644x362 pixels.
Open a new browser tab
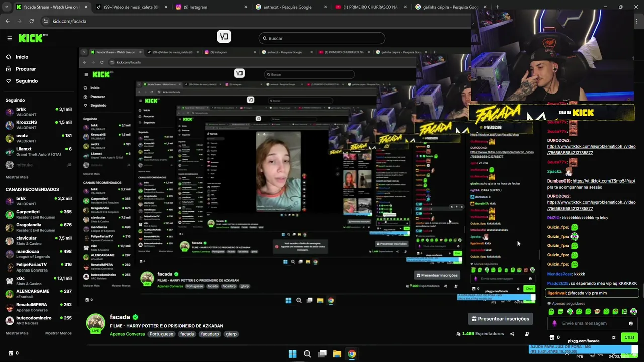tap(497, 7)
